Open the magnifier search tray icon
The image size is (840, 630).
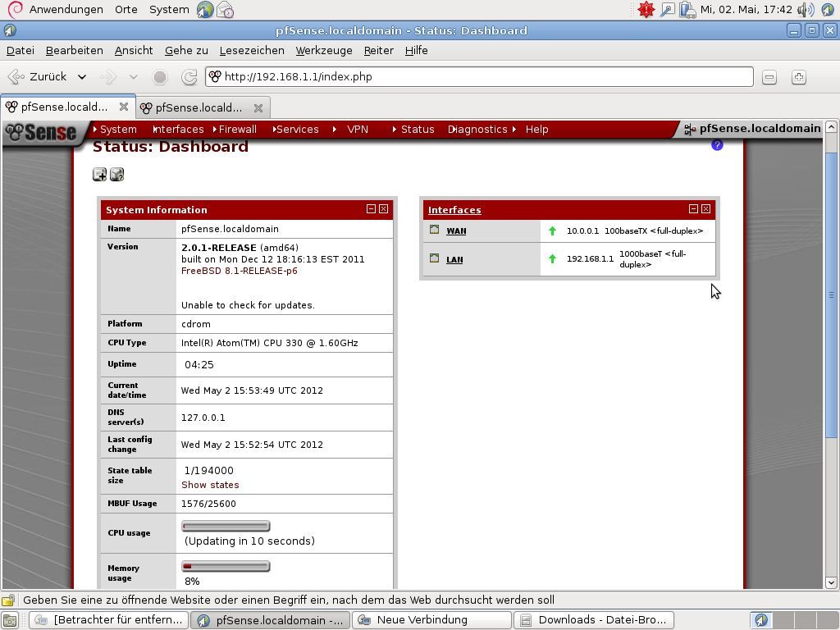[x=667, y=10]
